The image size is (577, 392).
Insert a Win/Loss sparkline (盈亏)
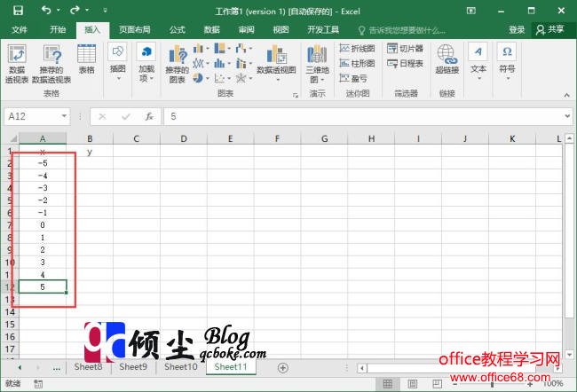point(353,78)
